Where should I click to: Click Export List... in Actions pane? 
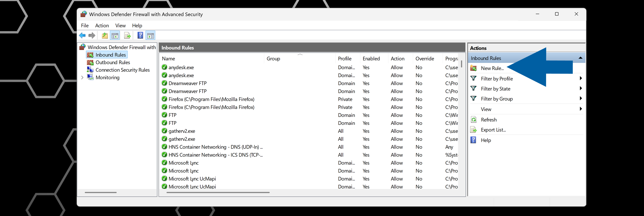coord(493,130)
